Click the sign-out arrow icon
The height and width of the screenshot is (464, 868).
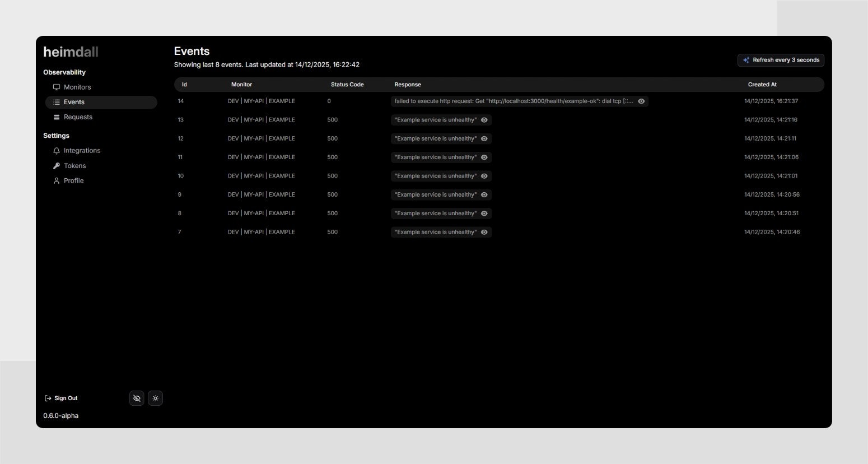tap(48, 398)
